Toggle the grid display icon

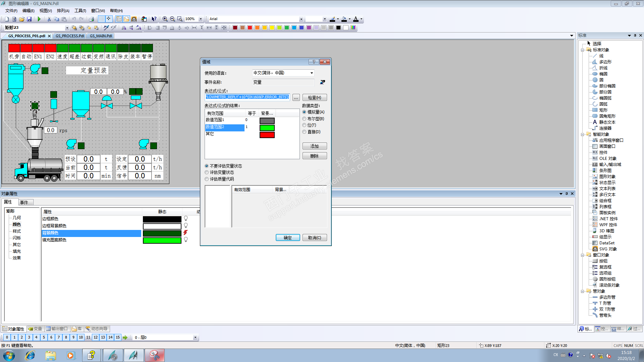[101, 19]
